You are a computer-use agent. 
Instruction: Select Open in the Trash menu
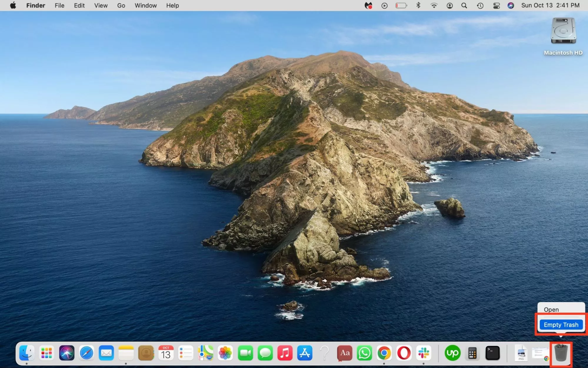tap(551, 309)
